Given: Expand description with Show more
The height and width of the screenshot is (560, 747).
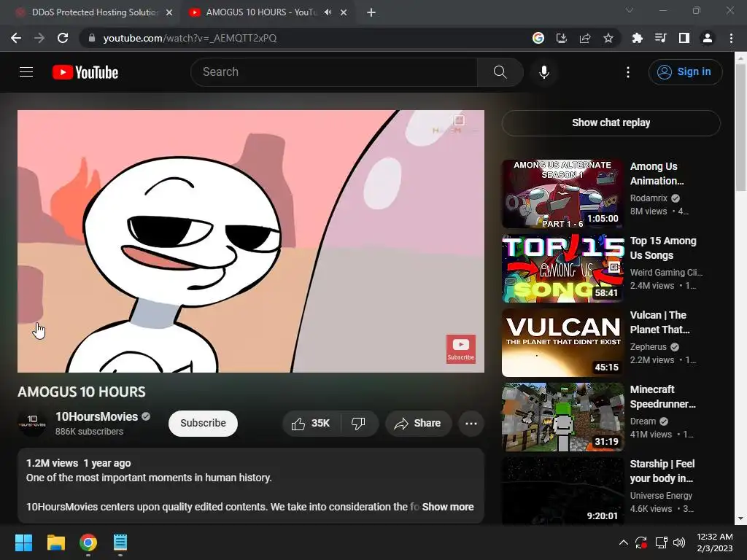Looking at the screenshot, I should [x=448, y=507].
